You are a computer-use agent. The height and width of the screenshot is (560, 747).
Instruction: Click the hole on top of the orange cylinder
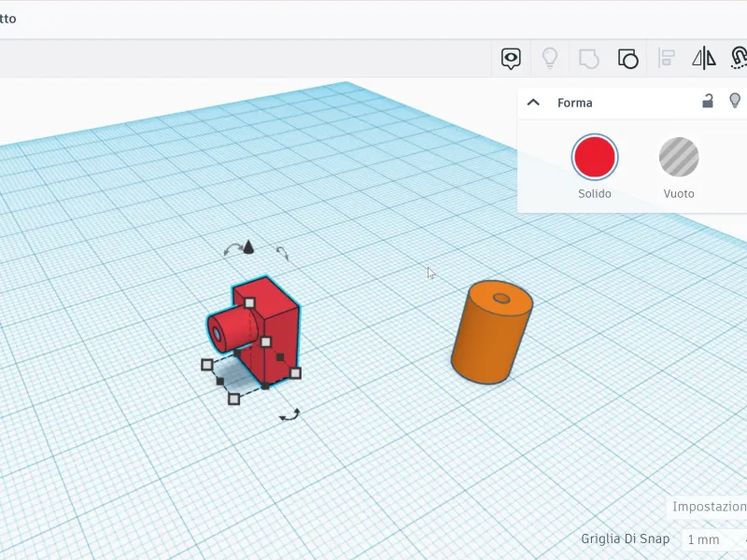[x=501, y=299]
